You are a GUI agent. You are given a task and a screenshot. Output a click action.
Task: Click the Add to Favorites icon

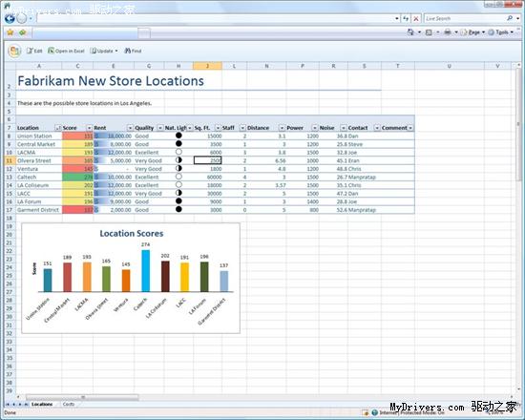pos(22,32)
